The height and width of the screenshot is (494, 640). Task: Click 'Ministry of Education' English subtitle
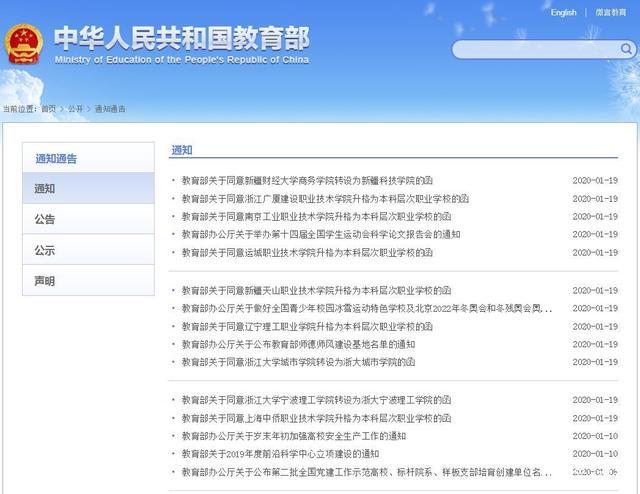pyautogui.click(x=182, y=60)
